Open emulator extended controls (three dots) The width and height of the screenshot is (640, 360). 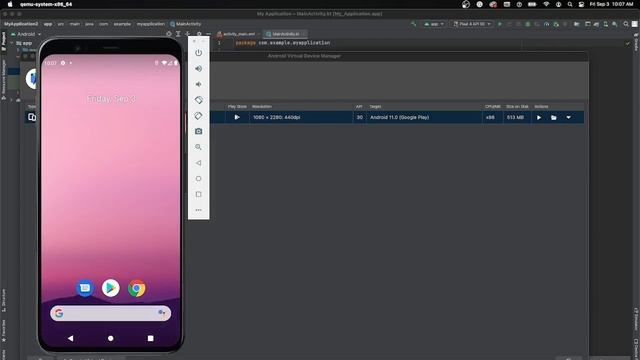198,210
